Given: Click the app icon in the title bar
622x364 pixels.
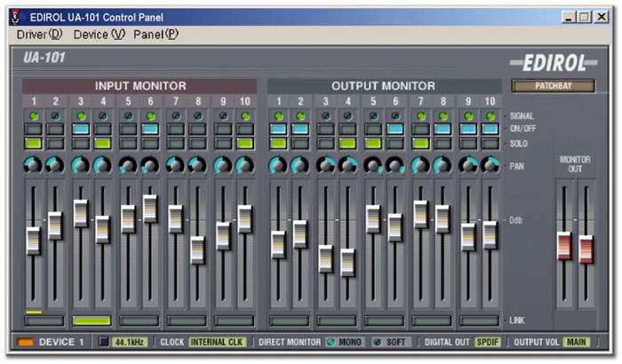Looking at the screenshot, I should coord(15,17).
